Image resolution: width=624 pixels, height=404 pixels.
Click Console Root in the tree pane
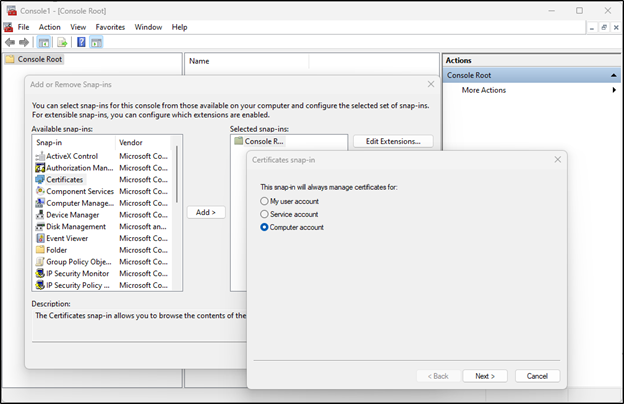click(40, 60)
